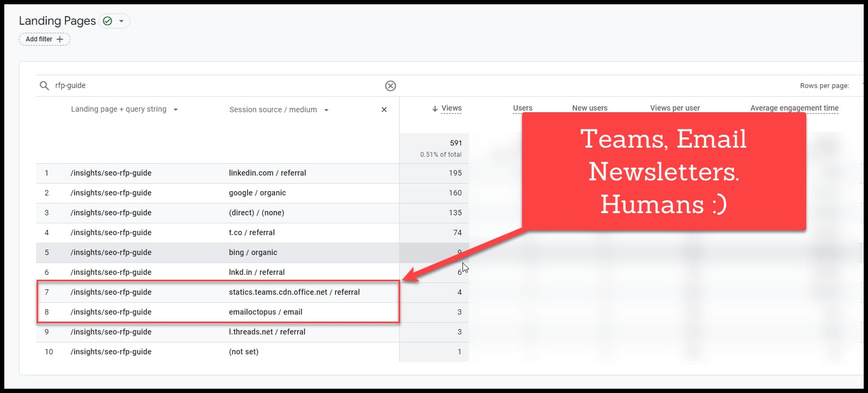Click the search magnifier icon

[x=45, y=86]
